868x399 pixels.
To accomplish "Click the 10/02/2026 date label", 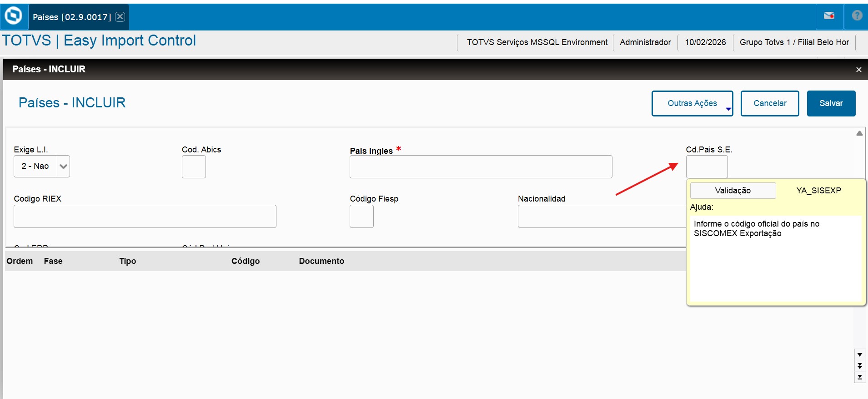I will (705, 42).
